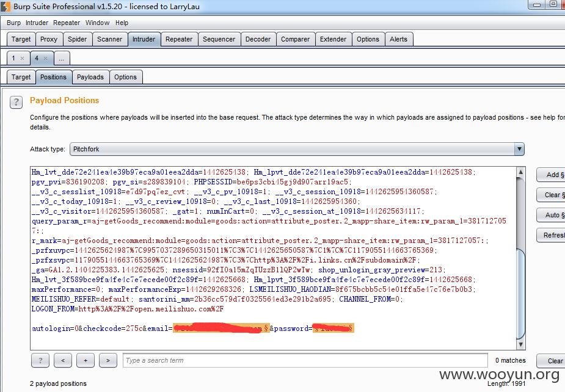Screen dimensions: 565x392
Task: Switch to the main Repeater tab
Action: pos(179,39)
